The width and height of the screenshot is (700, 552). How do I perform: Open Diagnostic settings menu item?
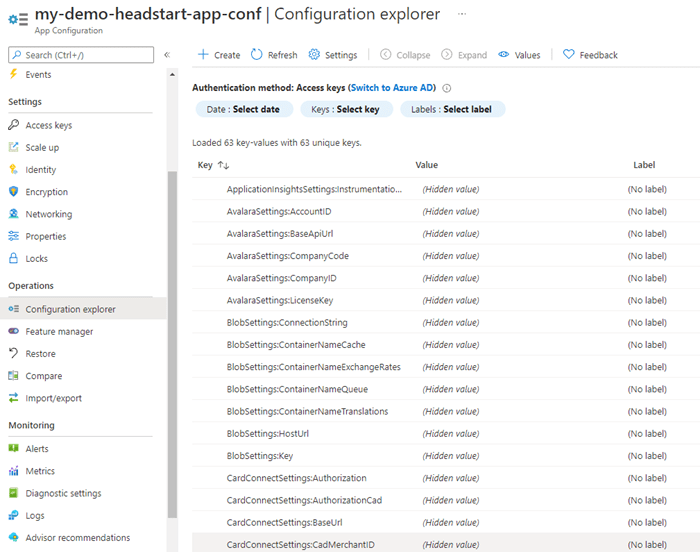63,493
